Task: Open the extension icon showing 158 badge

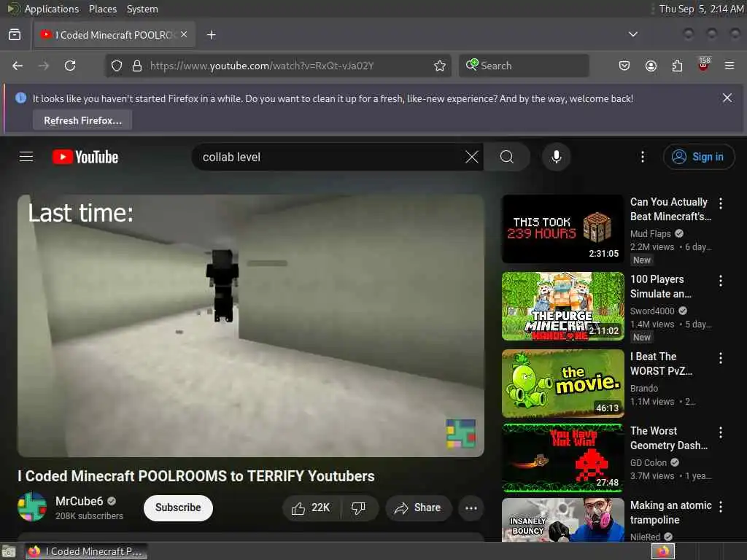Action: click(704, 65)
